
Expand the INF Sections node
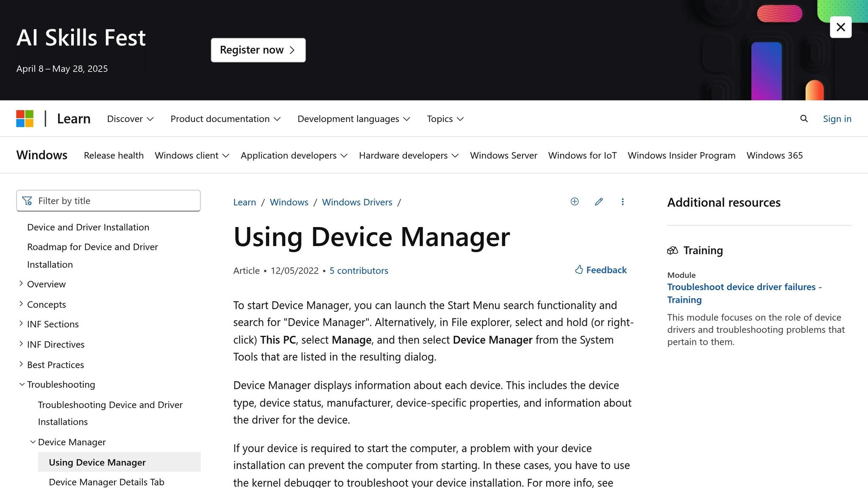click(x=21, y=324)
